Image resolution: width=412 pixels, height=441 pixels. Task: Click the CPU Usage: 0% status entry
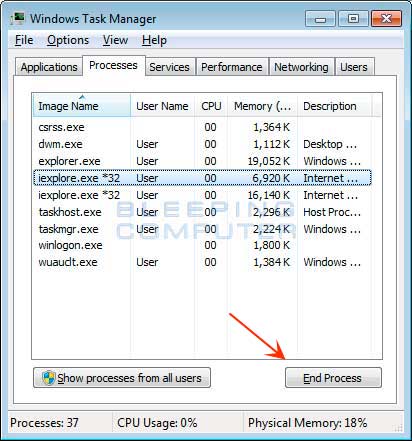coord(157,423)
